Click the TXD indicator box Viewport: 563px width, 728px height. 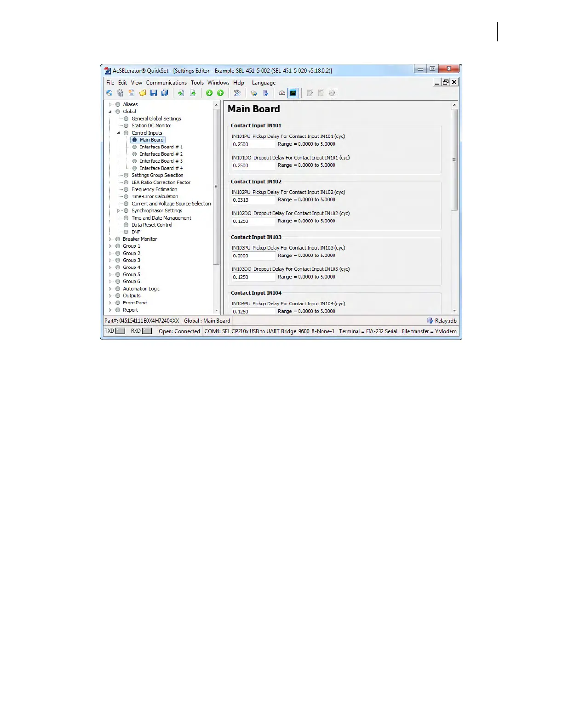121,331
